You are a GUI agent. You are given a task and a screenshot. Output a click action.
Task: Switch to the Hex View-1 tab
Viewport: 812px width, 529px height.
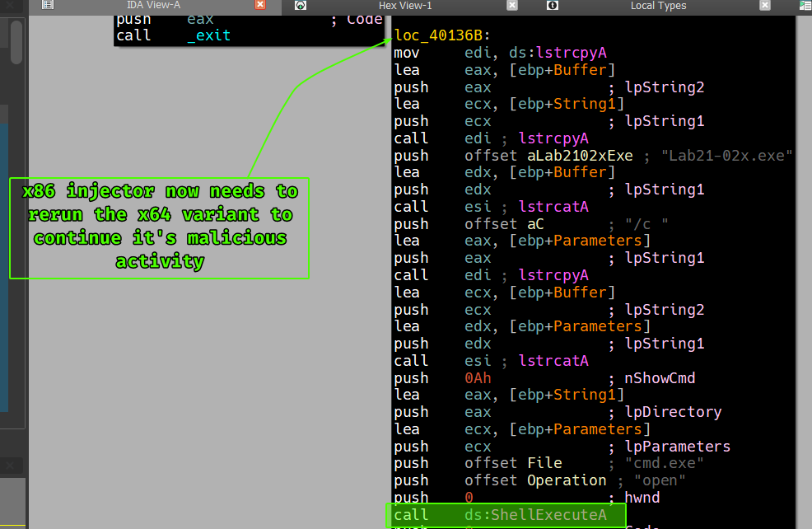tap(405, 5)
